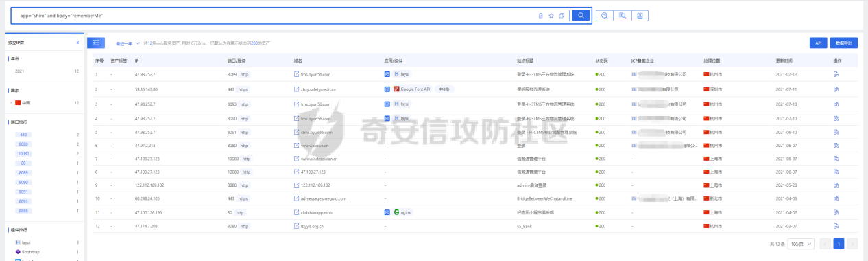
Task: Open external link icon for club.haoapp.mobi
Action: tap(296, 212)
